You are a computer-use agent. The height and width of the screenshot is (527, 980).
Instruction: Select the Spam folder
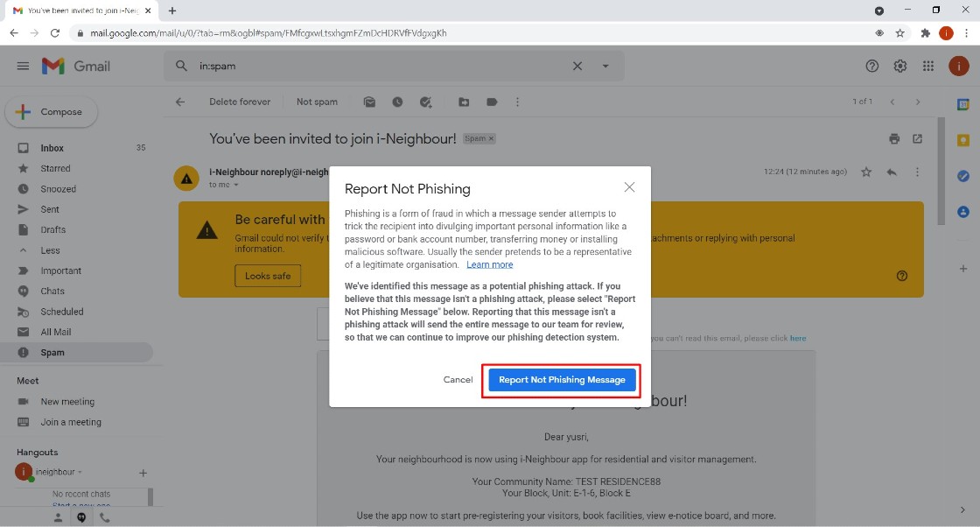[x=76, y=353]
